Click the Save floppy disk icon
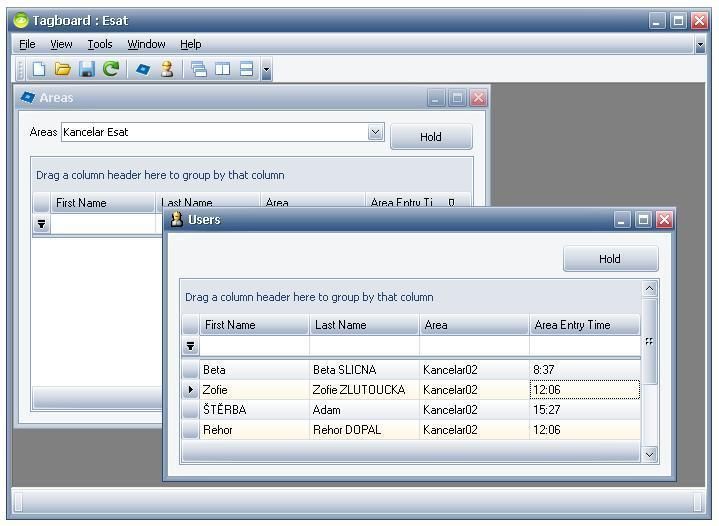 click(x=87, y=69)
